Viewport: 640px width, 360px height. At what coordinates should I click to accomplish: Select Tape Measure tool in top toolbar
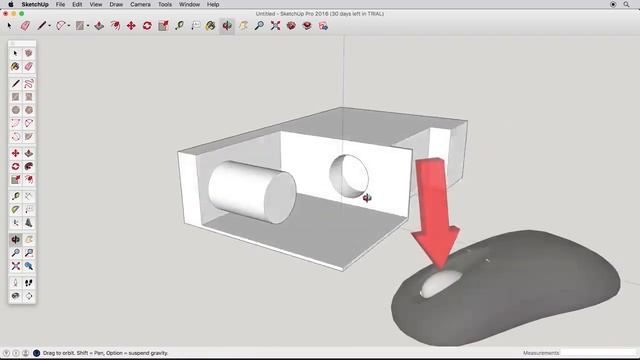(179, 26)
